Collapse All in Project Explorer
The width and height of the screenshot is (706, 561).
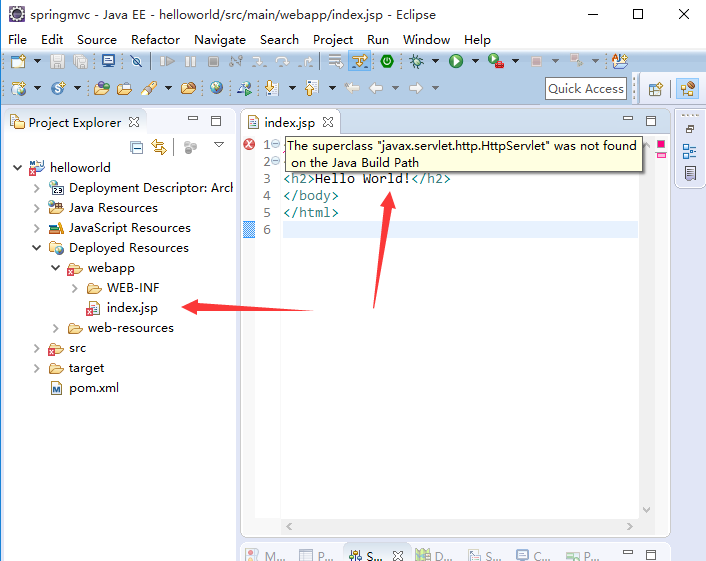tap(136, 147)
